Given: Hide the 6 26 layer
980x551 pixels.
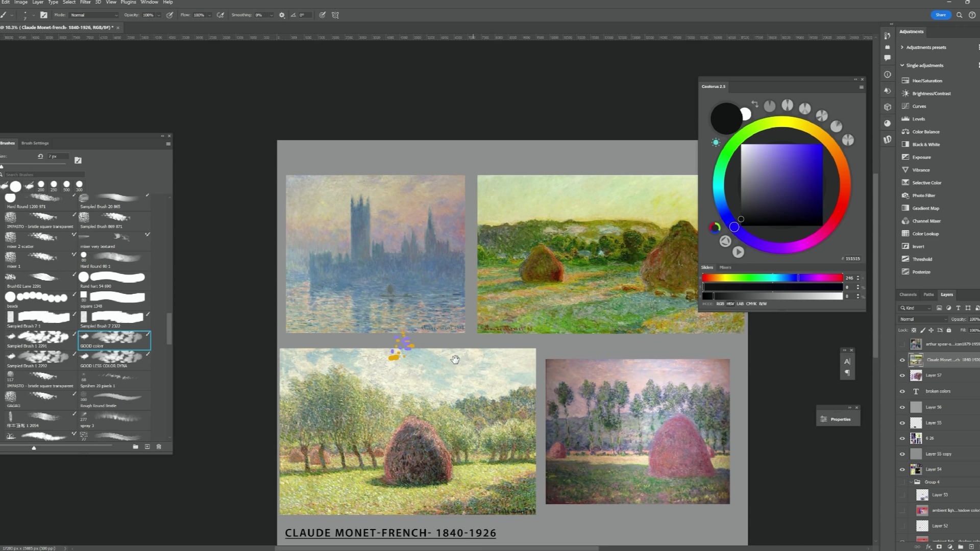Looking at the screenshot, I should 902,439.
